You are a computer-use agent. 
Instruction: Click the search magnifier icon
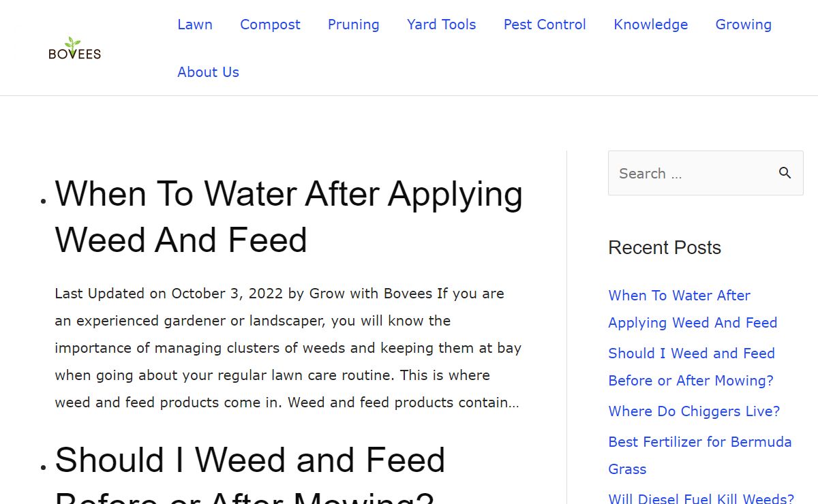(x=785, y=173)
